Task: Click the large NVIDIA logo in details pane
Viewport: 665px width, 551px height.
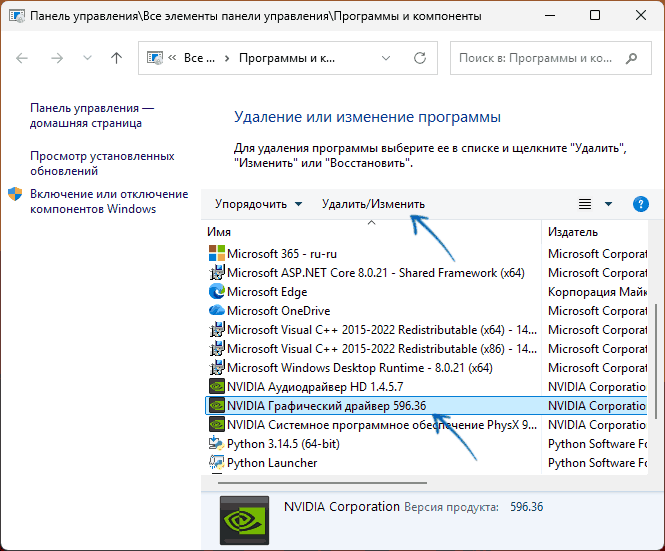Action: [244, 520]
